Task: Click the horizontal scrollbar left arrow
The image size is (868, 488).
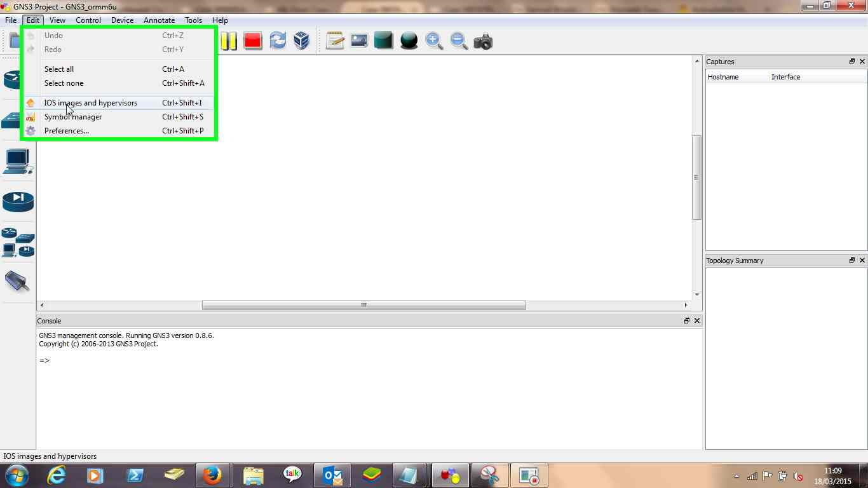Action: [42, 305]
